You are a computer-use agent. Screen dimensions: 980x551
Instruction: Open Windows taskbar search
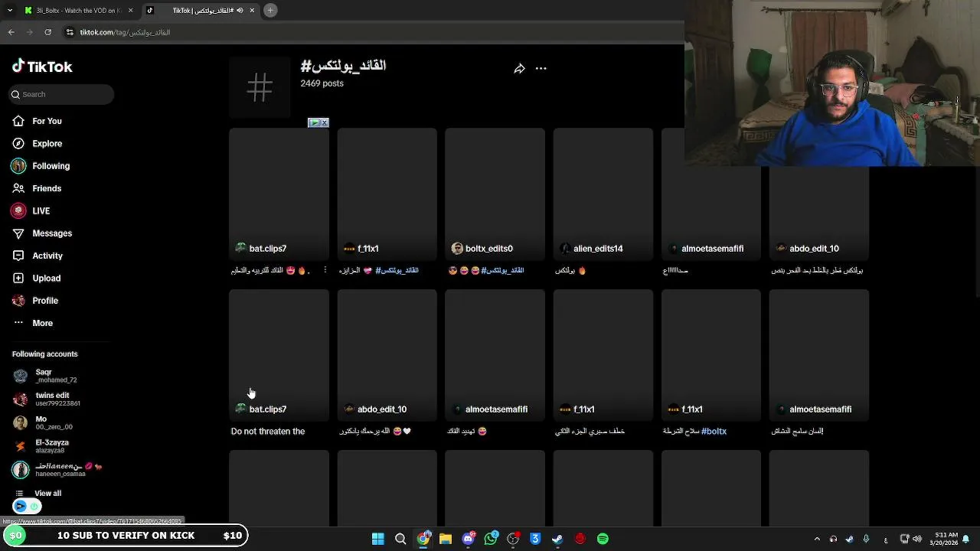[x=400, y=539]
